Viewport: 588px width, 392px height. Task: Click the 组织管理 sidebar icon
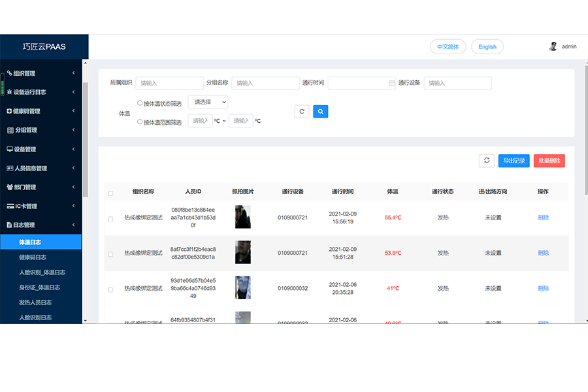pos(9,73)
